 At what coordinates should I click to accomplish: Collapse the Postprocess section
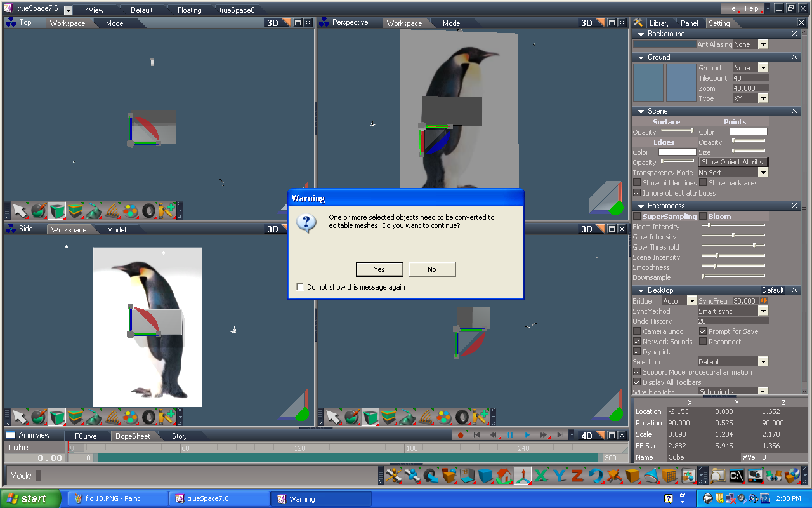[x=639, y=205]
